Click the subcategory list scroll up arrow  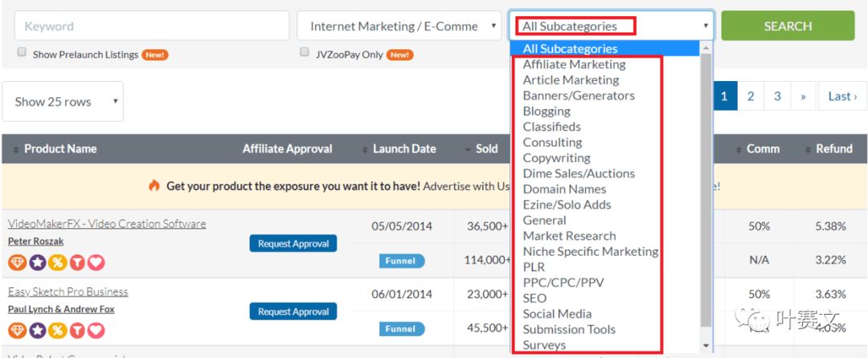(x=706, y=48)
